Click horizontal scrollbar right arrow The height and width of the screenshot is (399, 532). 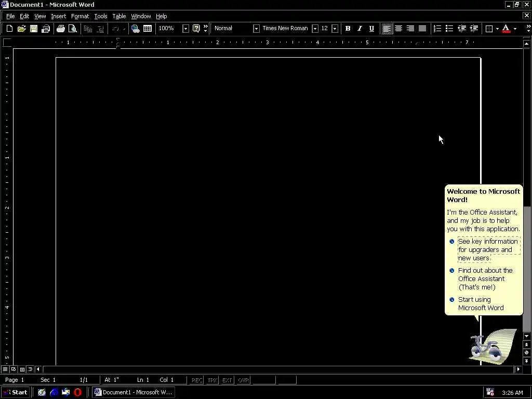518,369
